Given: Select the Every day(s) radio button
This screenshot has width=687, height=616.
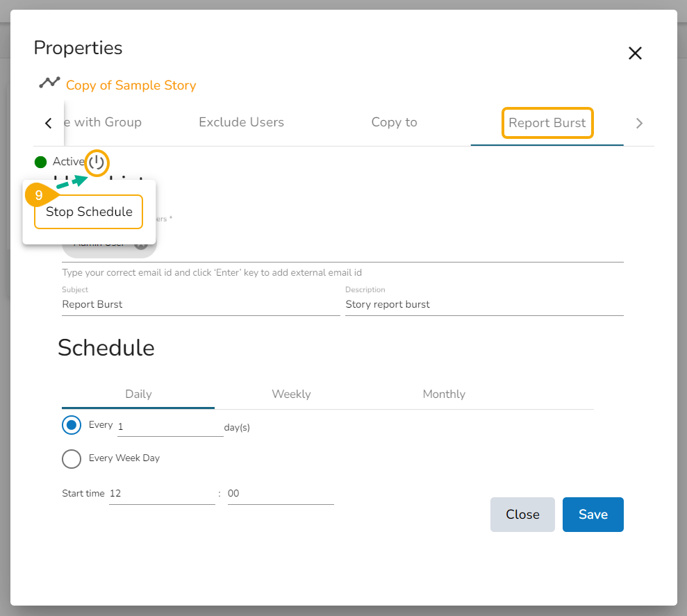Looking at the screenshot, I should (x=72, y=425).
